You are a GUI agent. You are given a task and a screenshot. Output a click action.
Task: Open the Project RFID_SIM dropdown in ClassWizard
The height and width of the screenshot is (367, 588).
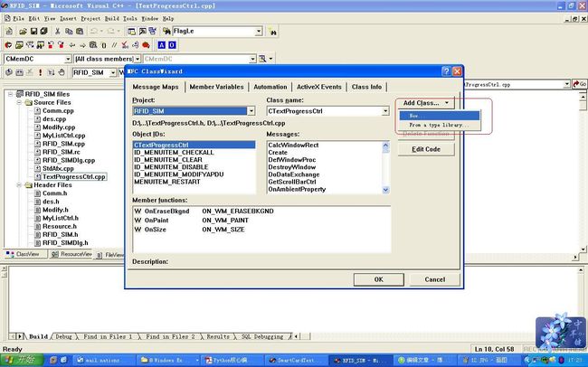(x=251, y=111)
